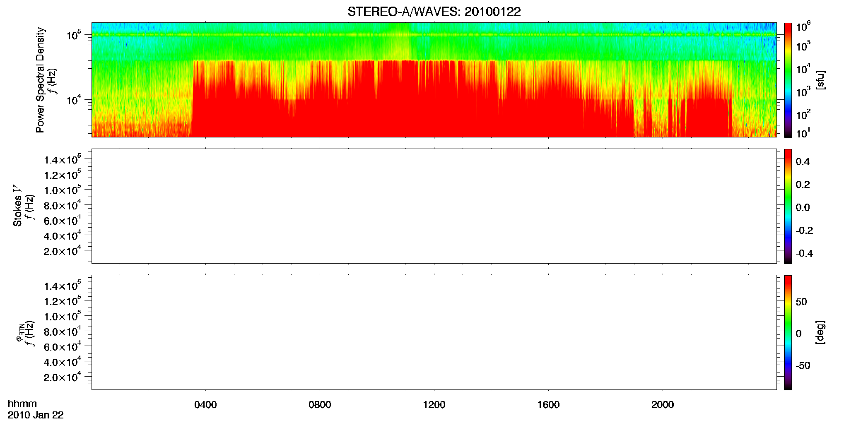Viewport: 868px width, 447px height.
Task: Click the Stokes V colorbar
Action: click(788, 206)
